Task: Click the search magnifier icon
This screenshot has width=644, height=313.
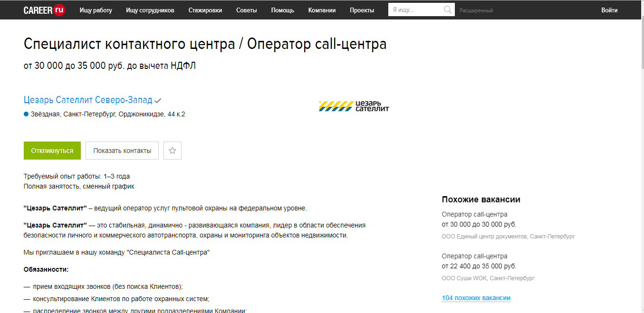Action: pos(447,9)
